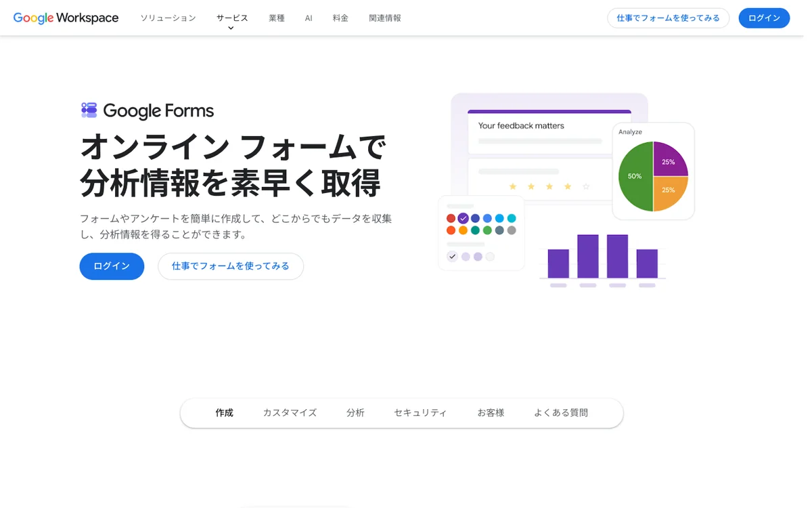812x508 pixels.
Task: Open the セキュリティ tab
Action: point(420,412)
